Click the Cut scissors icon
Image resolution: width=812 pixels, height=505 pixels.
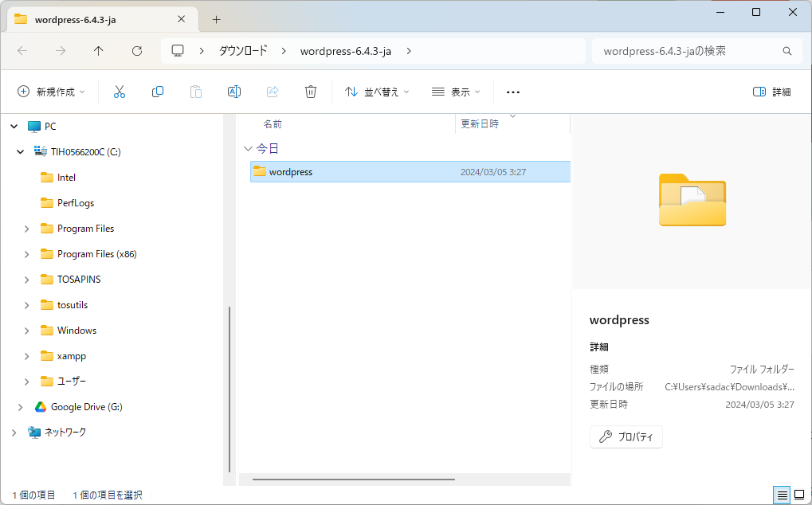(x=119, y=92)
